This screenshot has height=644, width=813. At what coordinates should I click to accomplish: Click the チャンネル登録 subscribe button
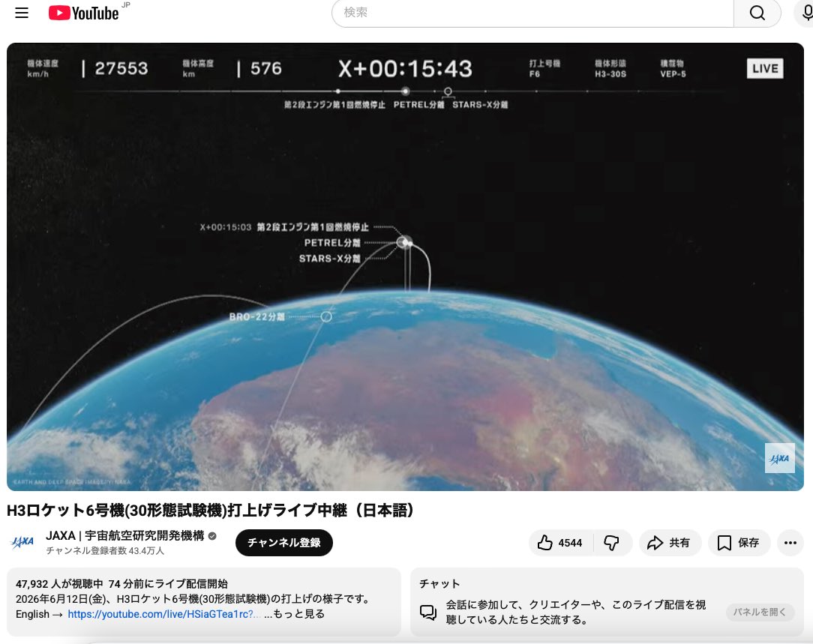tap(283, 543)
